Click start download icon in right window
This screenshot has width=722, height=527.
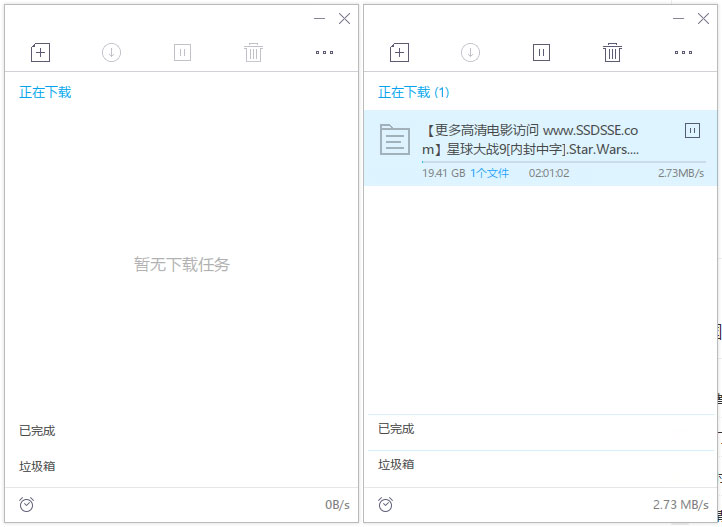click(x=470, y=52)
